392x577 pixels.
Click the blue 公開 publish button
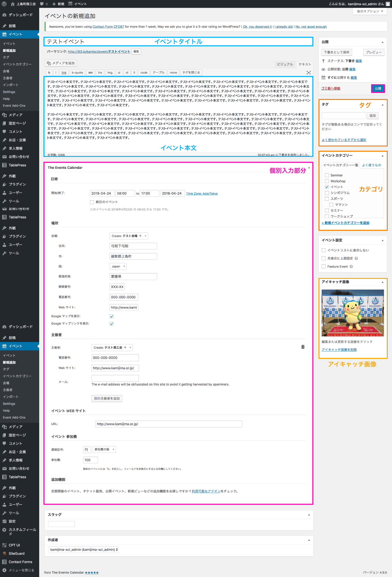click(378, 89)
